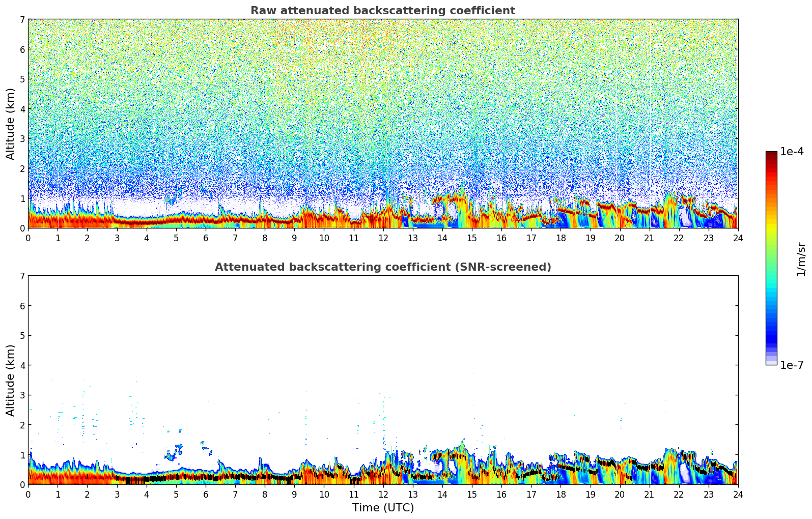Click the "Attenuated backscattering coefficient (SNR-screened)" title
812x519 pixels.
pyautogui.click(x=382, y=267)
